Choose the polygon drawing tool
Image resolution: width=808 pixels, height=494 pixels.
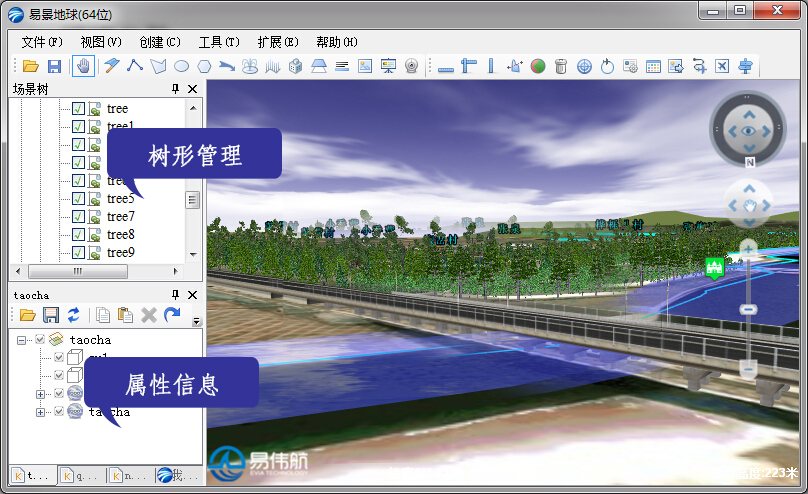point(158,66)
